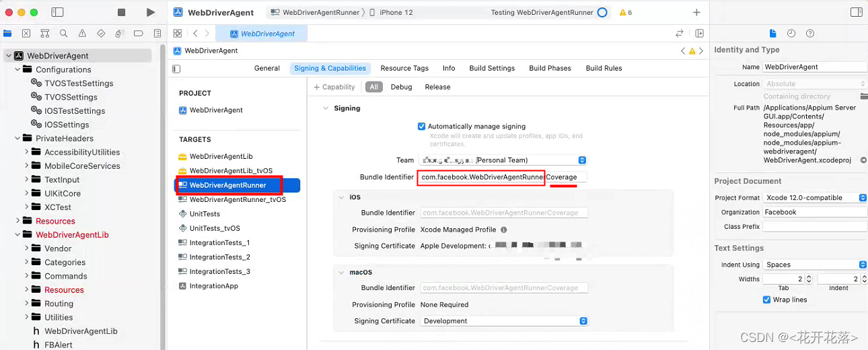Image resolution: width=868 pixels, height=350 pixels.
Task: Filter capabilities by Release
Action: click(x=437, y=87)
